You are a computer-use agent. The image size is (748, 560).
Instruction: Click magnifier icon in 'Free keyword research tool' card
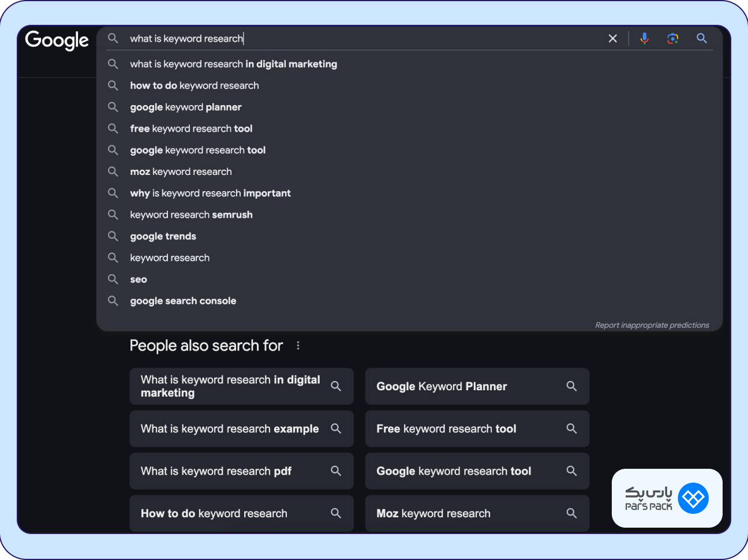tap(571, 428)
